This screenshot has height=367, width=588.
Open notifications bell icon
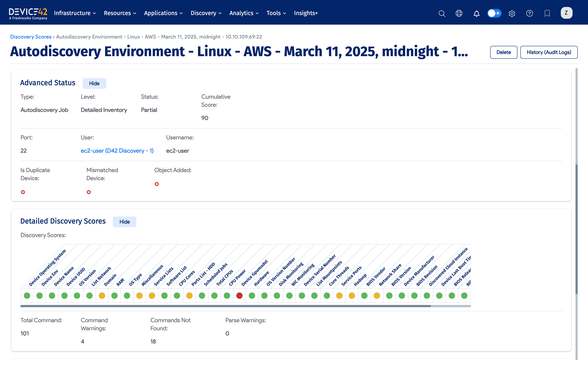[x=476, y=13]
